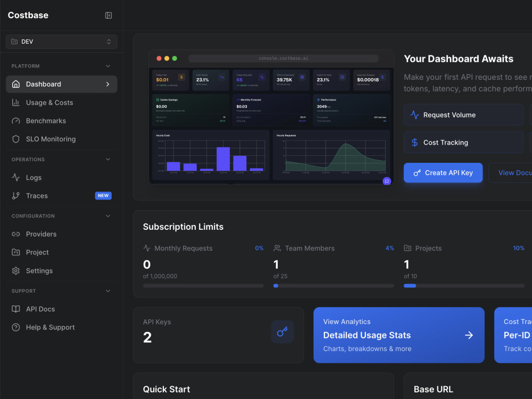Click the Project folder icon in the sidebar
Image resolution: width=532 pixels, height=399 pixels.
coord(15,252)
